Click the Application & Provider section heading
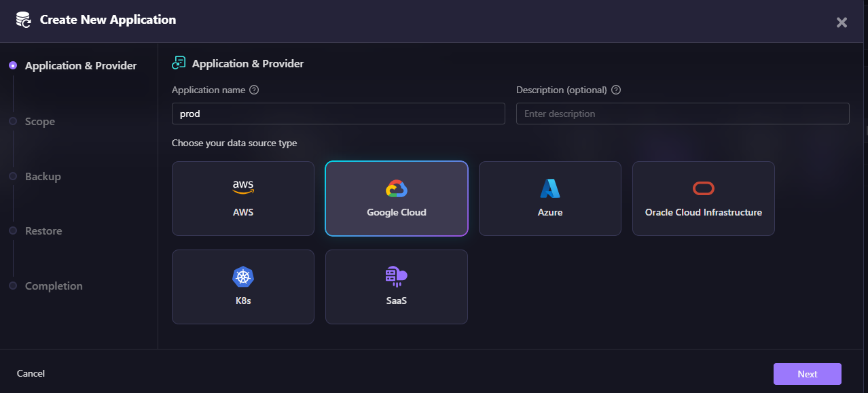 (248, 64)
